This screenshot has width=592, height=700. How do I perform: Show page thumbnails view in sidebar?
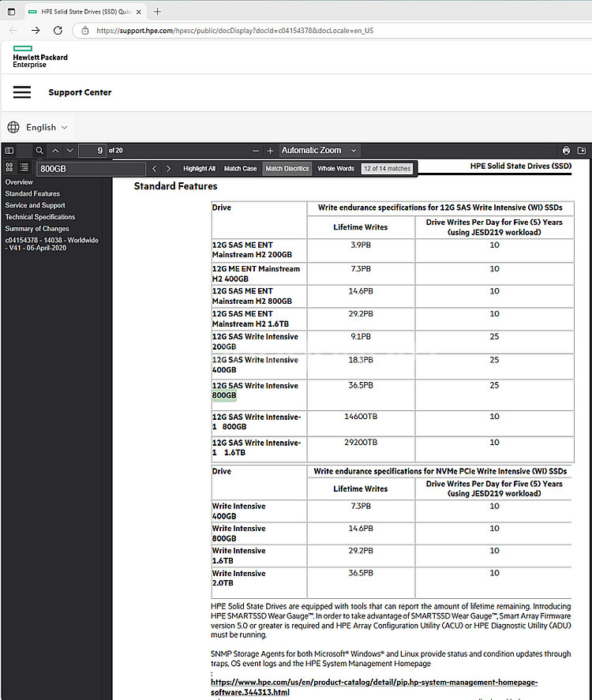tap(9, 167)
